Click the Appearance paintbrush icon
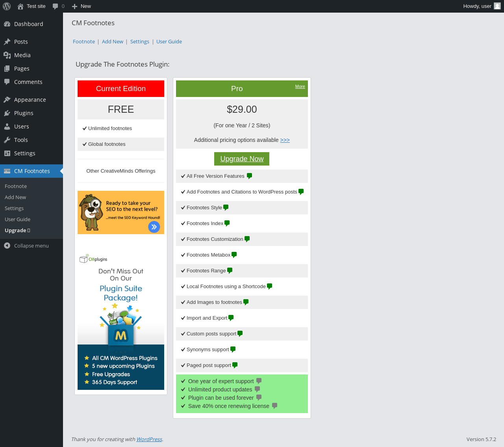Image resolution: width=504 pixels, height=447 pixels. [x=7, y=100]
